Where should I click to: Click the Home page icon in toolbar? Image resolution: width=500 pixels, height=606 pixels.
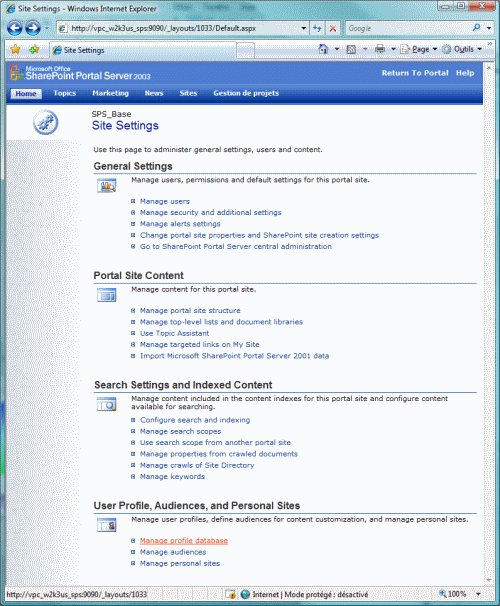click(323, 49)
